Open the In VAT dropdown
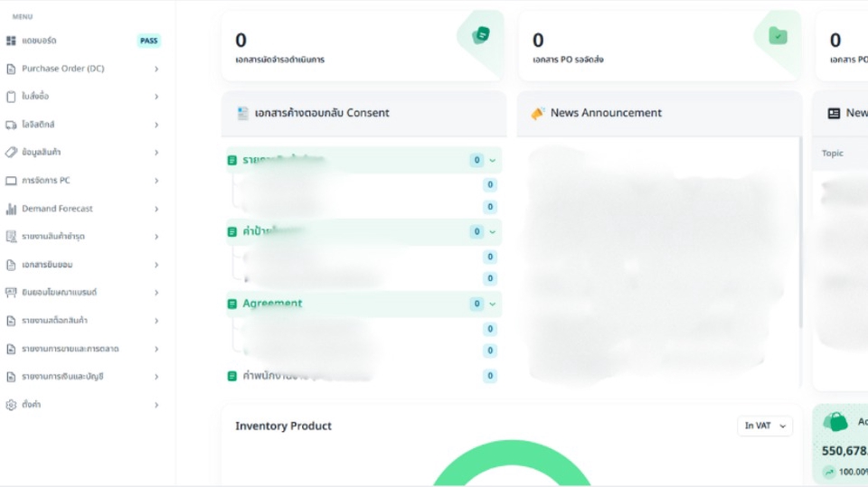The height and width of the screenshot is (487, 868). coord(765,426)
